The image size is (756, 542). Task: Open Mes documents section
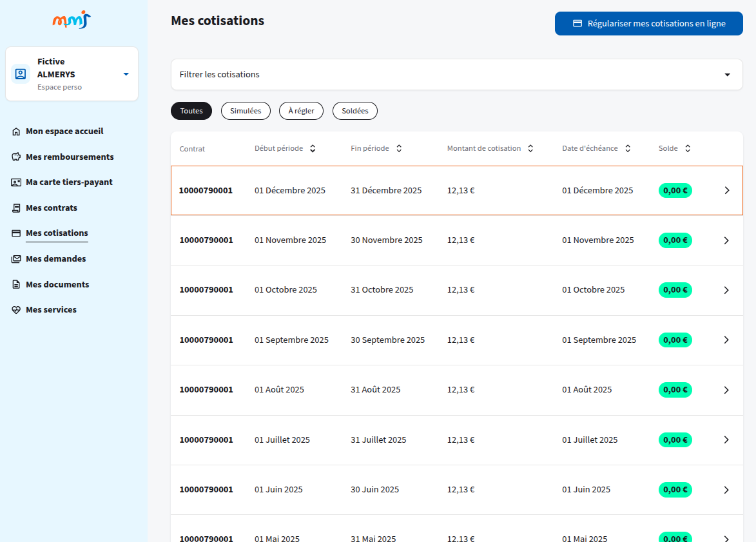[x=57, y=284]
